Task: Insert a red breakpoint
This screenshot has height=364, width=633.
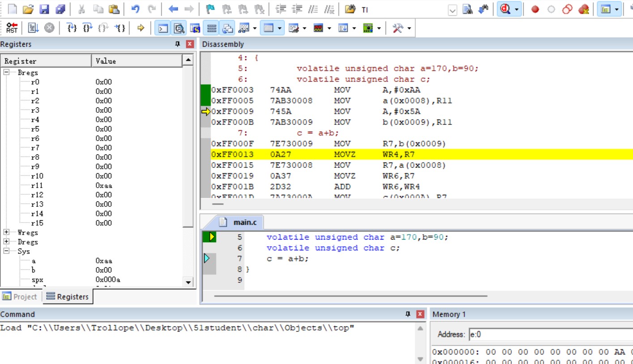Action: (x=535, y=9)
